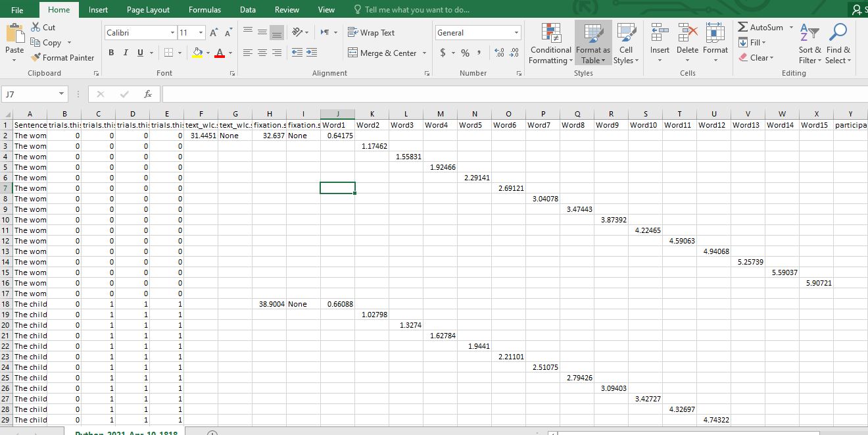Open Cell Styles gallery
The height and width of the screenshot is (435, 868).
click(626, 43)
